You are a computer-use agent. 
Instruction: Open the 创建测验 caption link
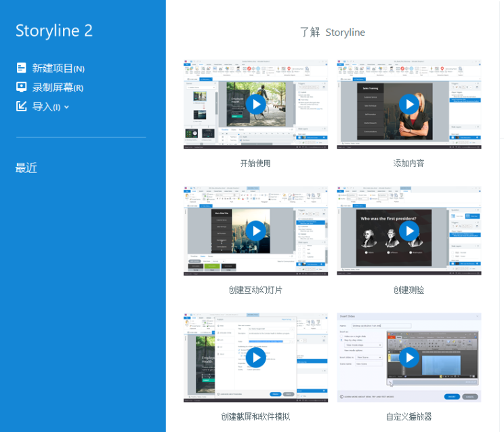(x=408, y=290)
